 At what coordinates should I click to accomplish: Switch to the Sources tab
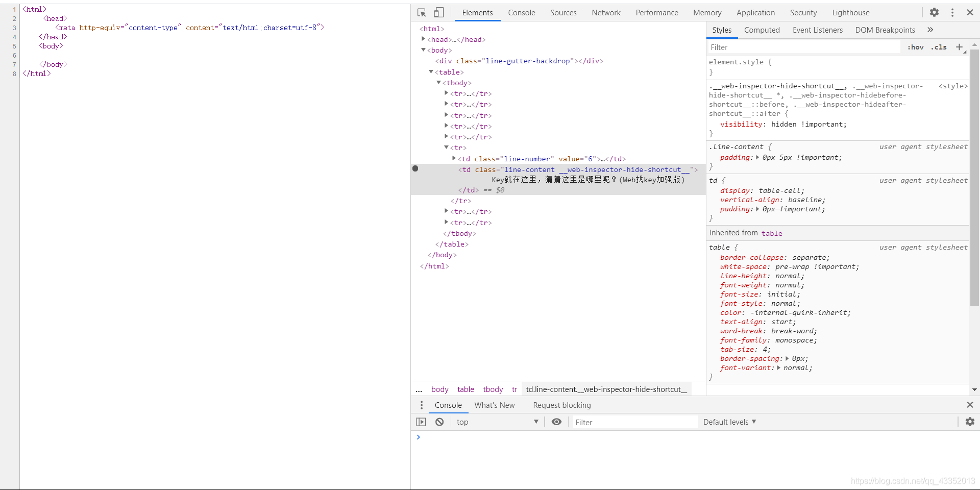click(563, 13)
